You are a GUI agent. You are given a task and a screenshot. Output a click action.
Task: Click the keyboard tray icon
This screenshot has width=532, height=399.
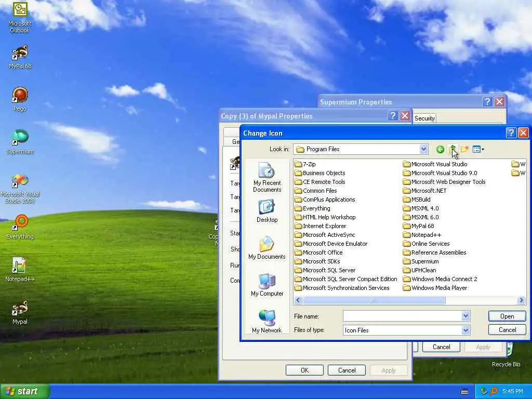pos(465,392)
